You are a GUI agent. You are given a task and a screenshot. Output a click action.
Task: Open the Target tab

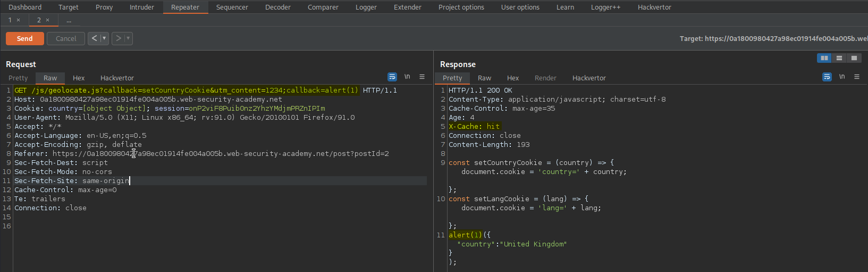tap(69, 7)
